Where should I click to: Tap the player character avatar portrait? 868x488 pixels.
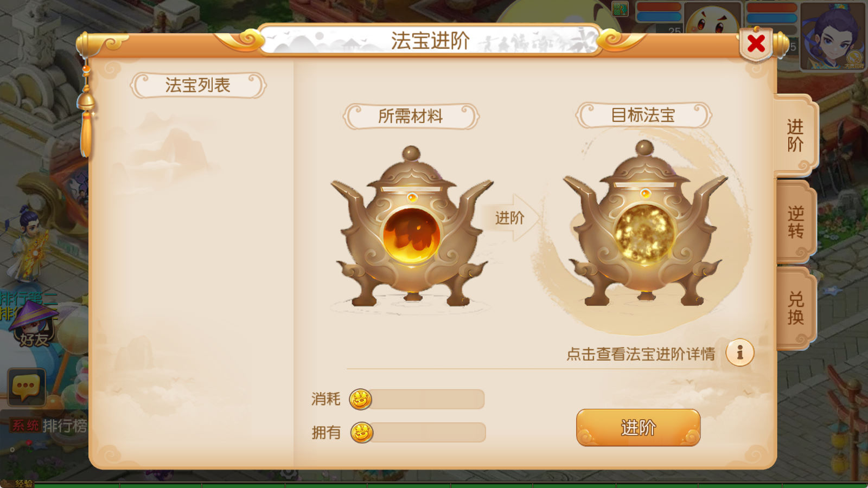point(832,36)
